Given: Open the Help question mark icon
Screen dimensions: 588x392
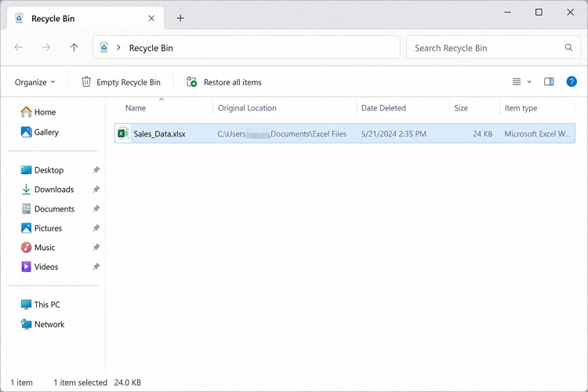Looking at the screenshot, I should coord(571,82).
